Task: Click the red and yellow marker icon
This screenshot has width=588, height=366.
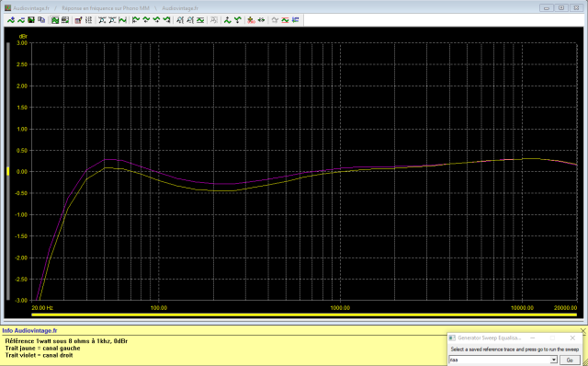Action: (251, 20)
